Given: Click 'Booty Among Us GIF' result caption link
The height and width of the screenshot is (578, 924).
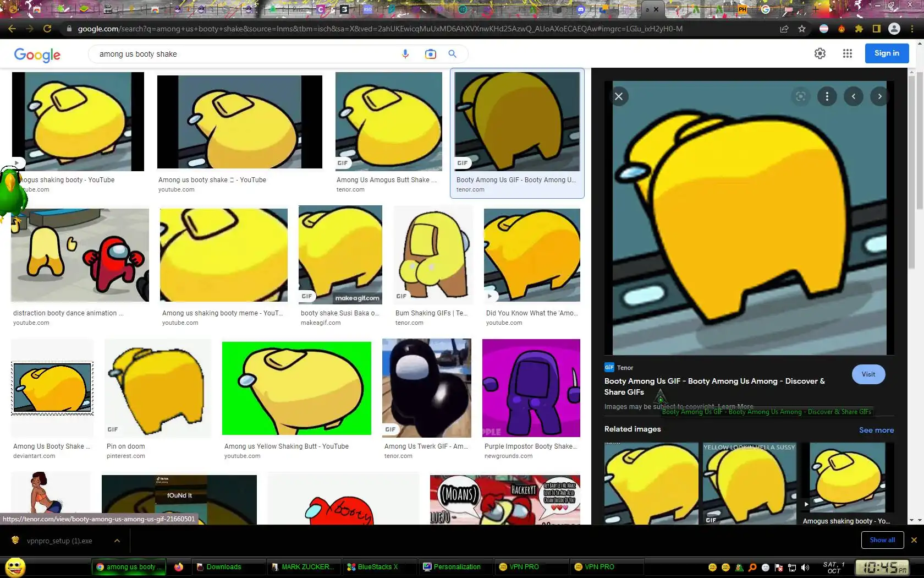Looking at the screenshot, I should (x=516, y=180).
